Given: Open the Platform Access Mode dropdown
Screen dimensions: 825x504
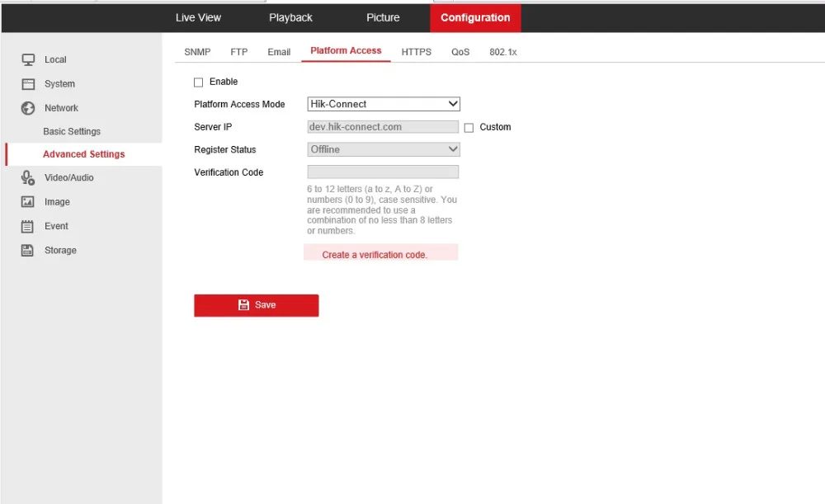Looking at the screenshot, I should tap(384, 104).
